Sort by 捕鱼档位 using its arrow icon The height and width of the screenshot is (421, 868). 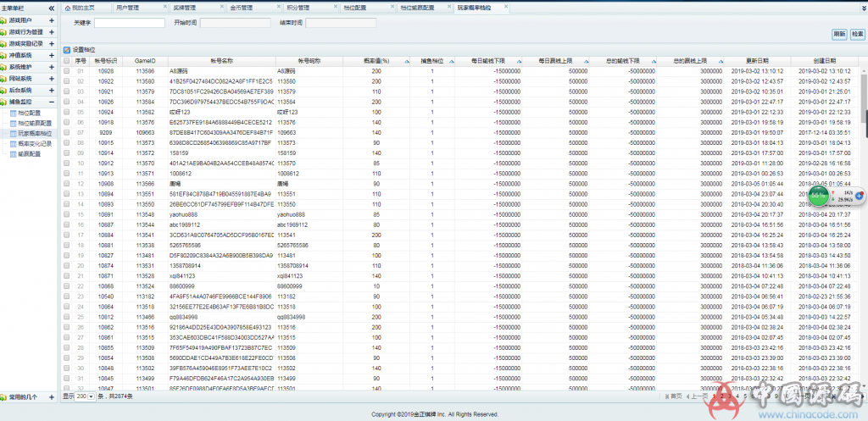click(451, 61)
